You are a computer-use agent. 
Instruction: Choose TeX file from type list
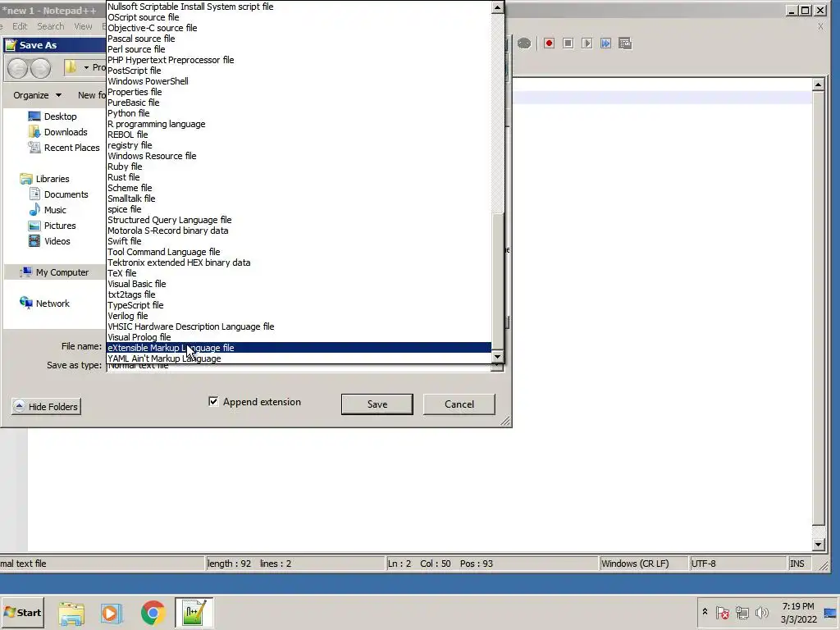(x=299, y=272)
